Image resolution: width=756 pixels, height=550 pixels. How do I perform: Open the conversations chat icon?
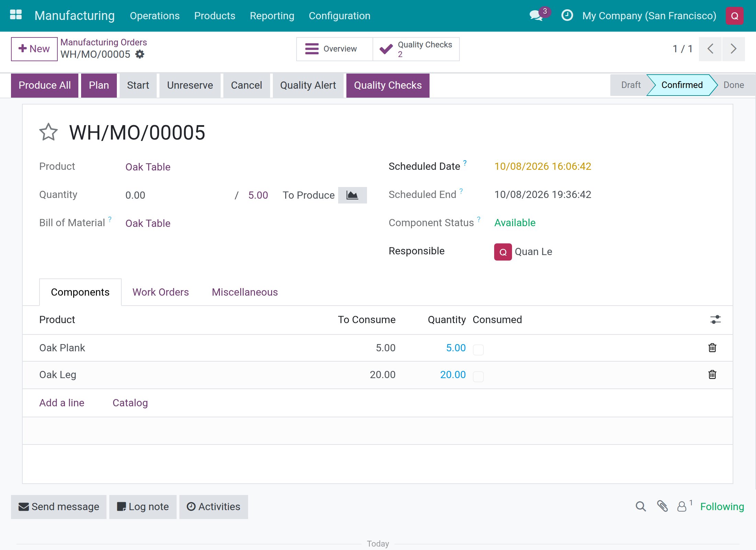pyautogui.click(x=536, y=15)
